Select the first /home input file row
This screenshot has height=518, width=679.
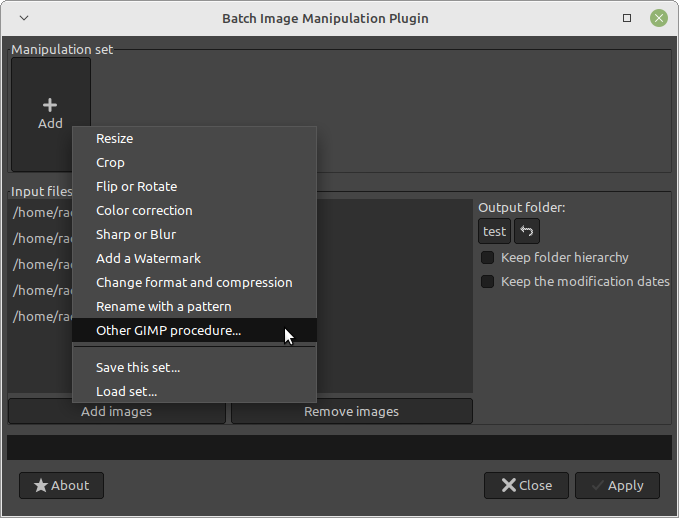click(x=42, y=212)
